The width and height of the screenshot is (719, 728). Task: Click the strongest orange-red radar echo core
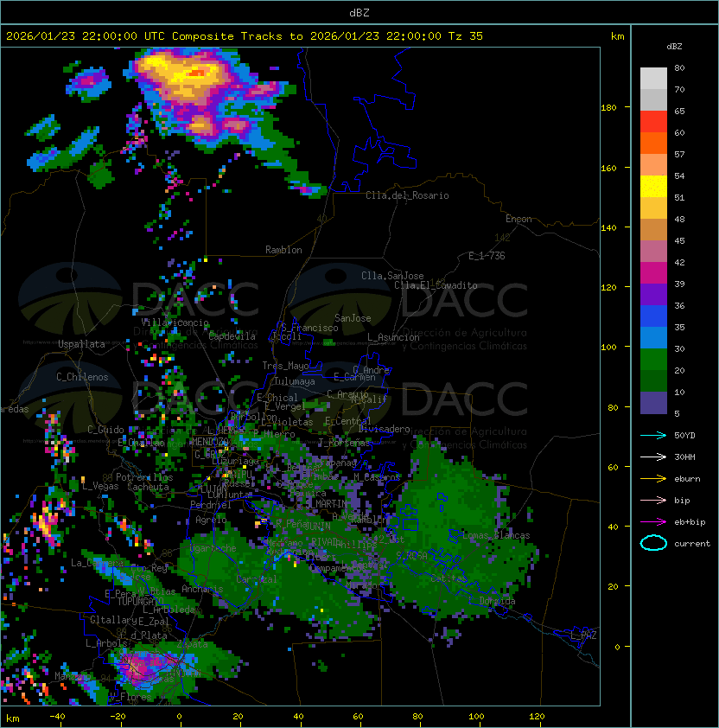click(x=197, y=73)
